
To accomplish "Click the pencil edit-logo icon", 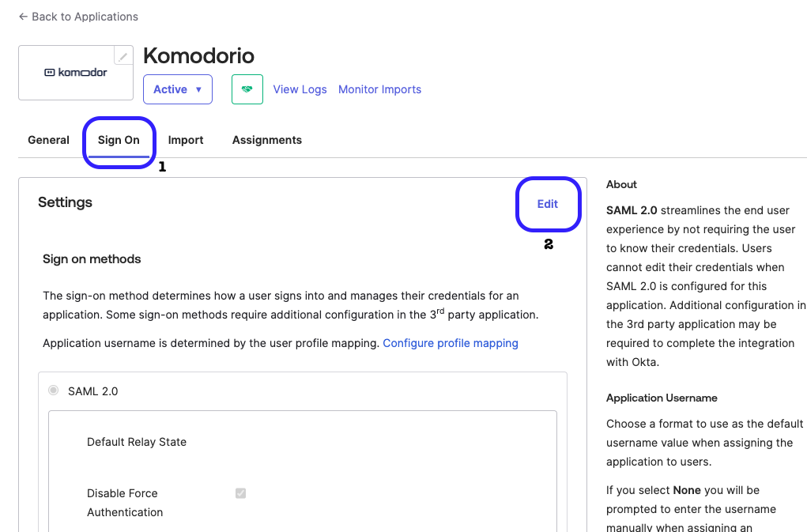I will tap(123, 56).
